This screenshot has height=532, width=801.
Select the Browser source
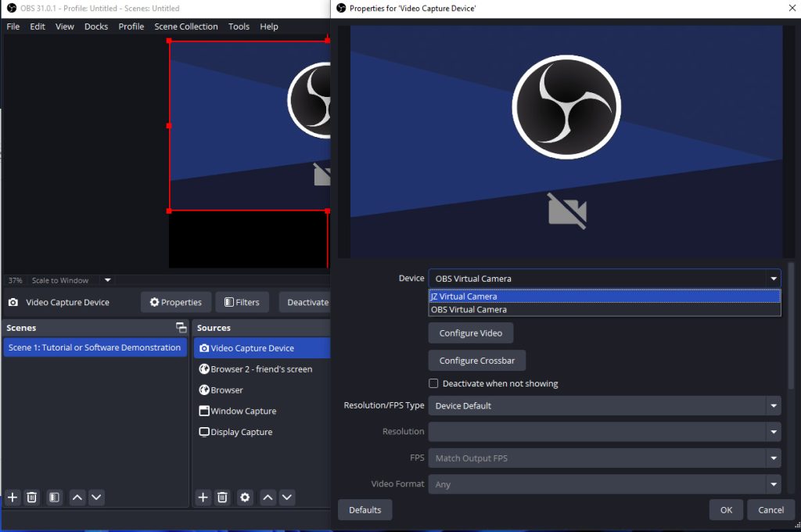click(262, 390)
